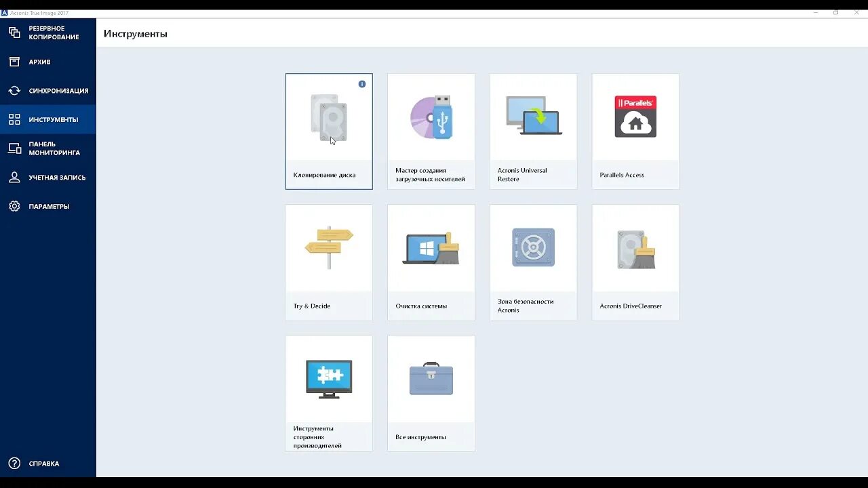This screenshot has height=488, width=868.
Task: Launch Acronis DriveCleanser disk brush icon
Action: pyautogui.click(x=635, y=249)
